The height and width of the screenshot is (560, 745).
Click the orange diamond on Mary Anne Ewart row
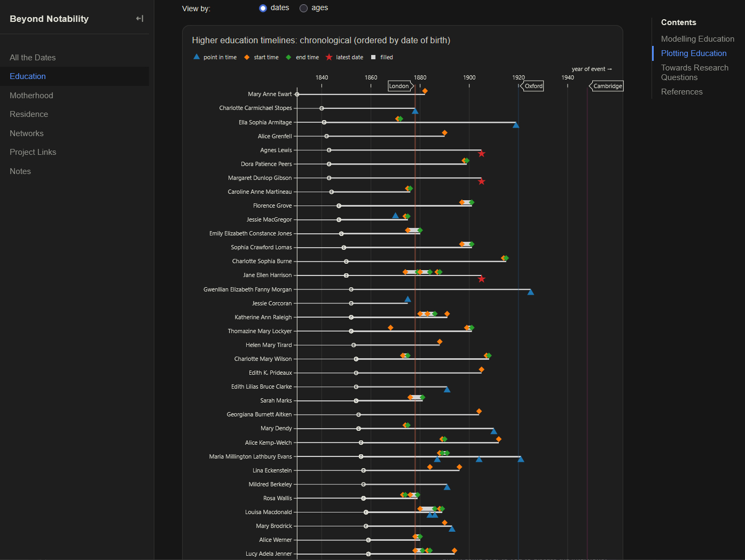[x=425, y=91]
